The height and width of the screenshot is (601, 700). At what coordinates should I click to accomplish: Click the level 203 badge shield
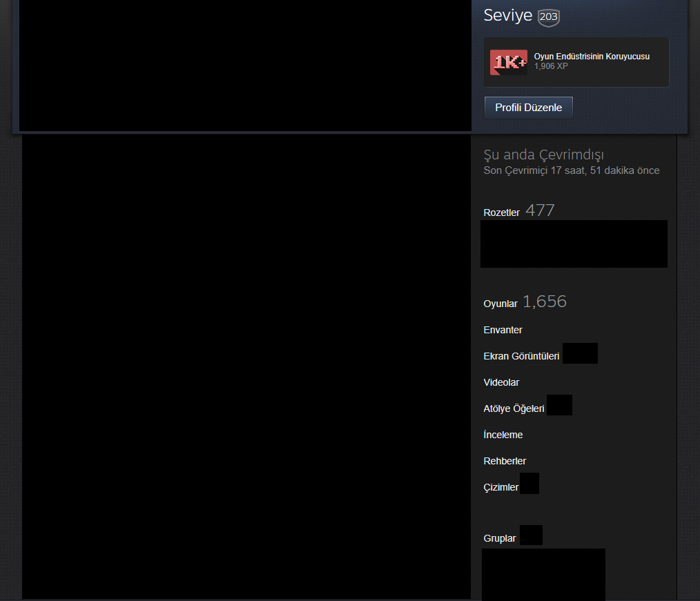point(548,17)
